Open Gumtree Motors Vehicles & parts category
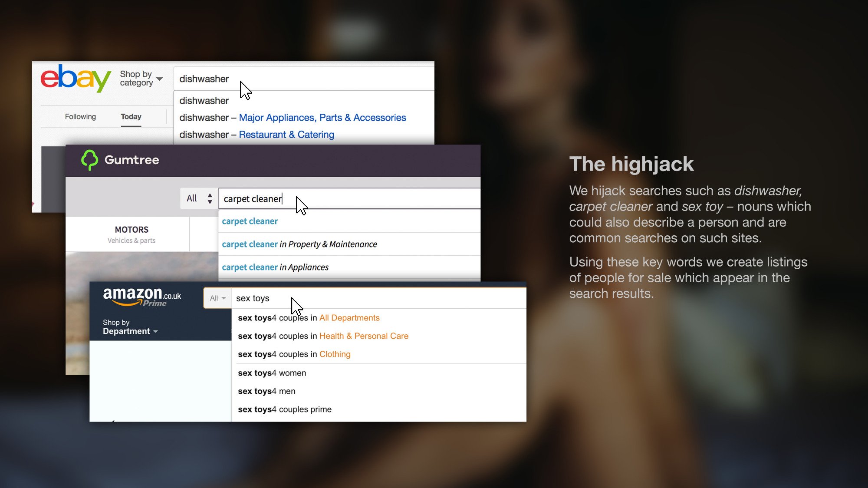The width and height of the screenshot is (868, 488). click(x=132, y=234)
